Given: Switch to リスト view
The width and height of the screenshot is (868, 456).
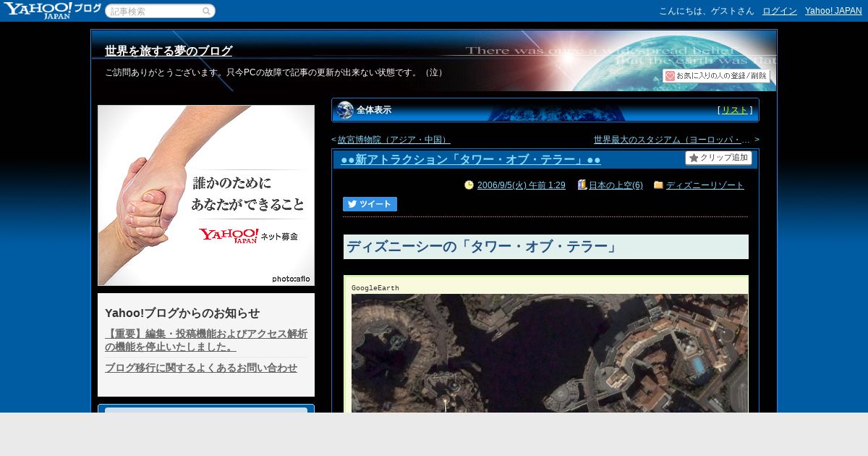Looking at the screenshot, I should pos(735,110).
